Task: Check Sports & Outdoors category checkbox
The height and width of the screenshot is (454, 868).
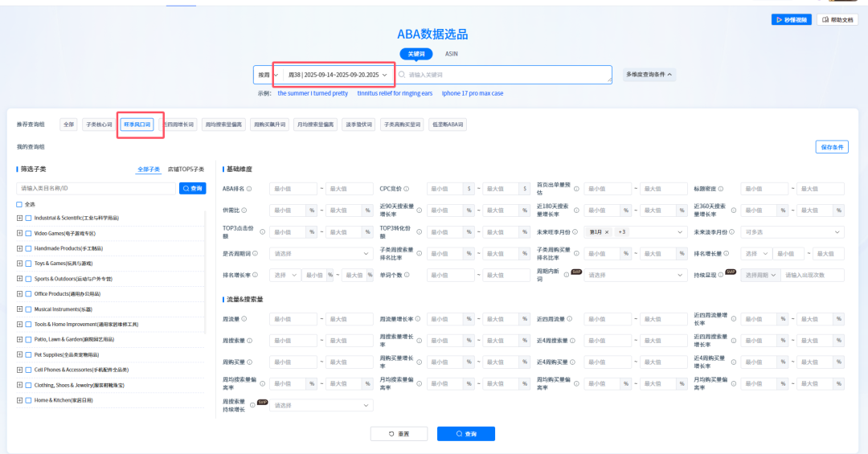Action: 28,279
